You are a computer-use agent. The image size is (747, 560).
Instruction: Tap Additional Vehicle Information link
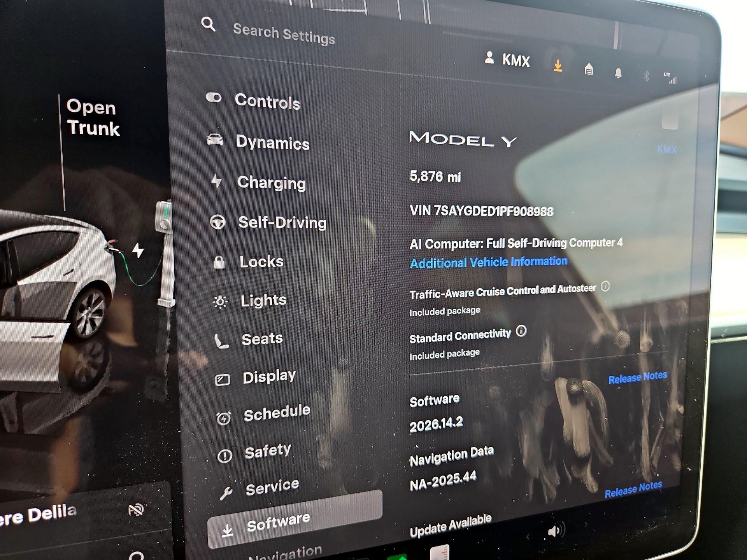click(489, 262)
